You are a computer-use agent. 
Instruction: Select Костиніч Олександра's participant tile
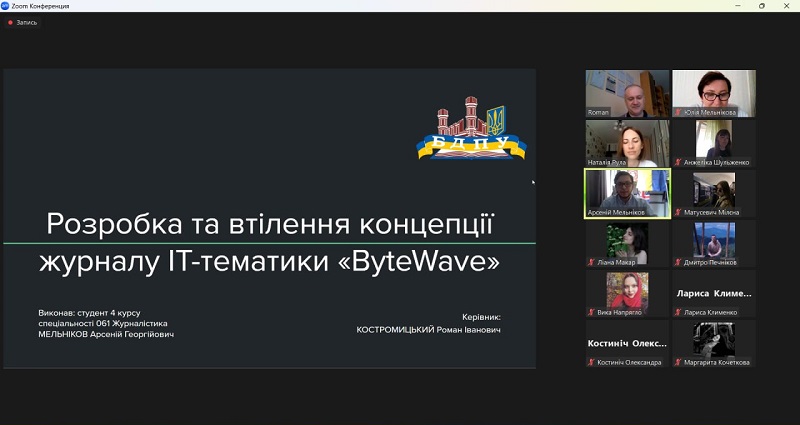point(628,343)
